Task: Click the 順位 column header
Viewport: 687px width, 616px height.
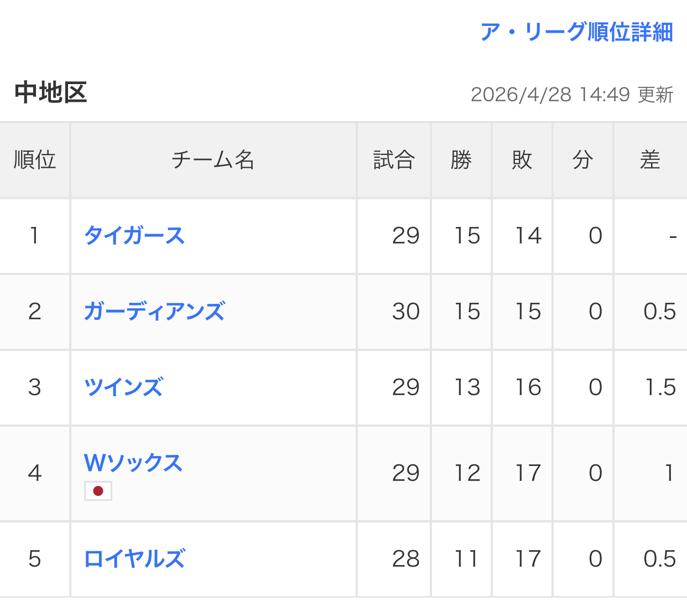Action: click(x=35, y=160)
